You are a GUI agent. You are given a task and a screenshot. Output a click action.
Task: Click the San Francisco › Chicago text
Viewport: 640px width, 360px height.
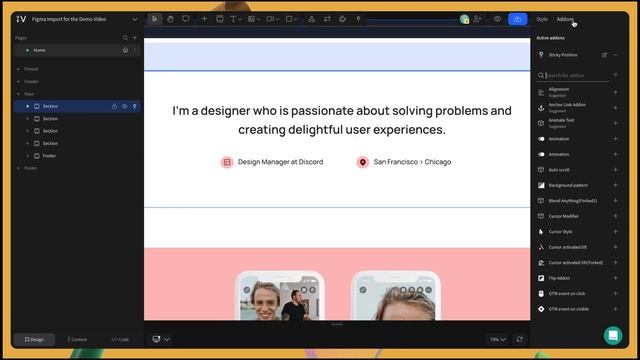click(412, 162)
